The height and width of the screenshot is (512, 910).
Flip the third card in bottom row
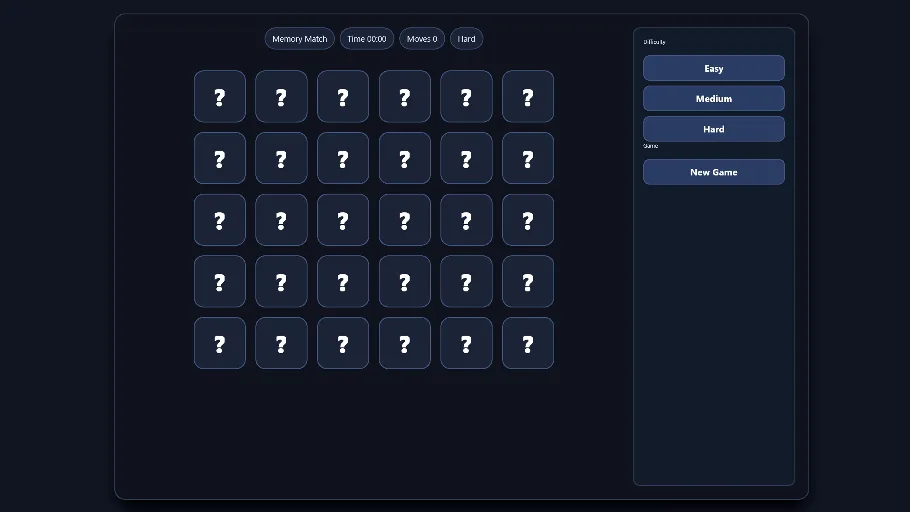(x=343, y=343)
